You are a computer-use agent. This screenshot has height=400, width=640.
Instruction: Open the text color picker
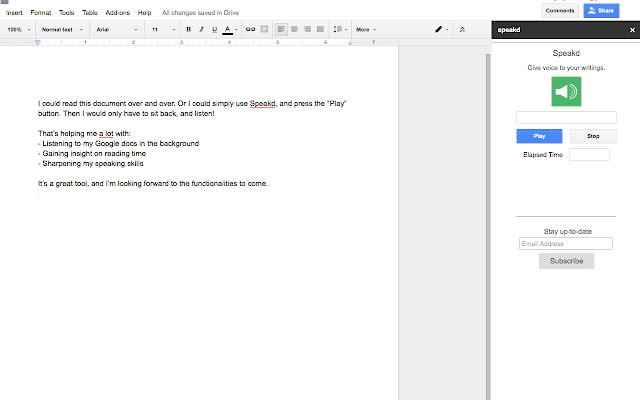click(228, 30)
